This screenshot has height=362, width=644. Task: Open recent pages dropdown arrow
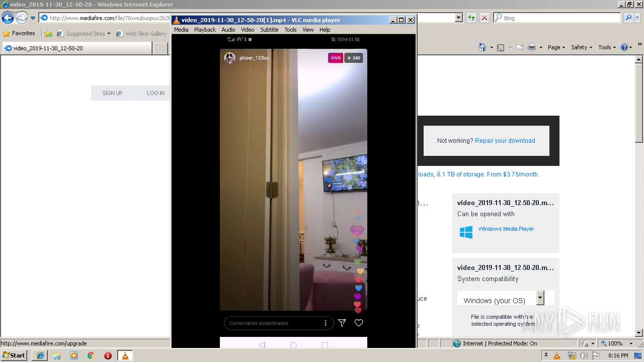(x=33, y=18)
